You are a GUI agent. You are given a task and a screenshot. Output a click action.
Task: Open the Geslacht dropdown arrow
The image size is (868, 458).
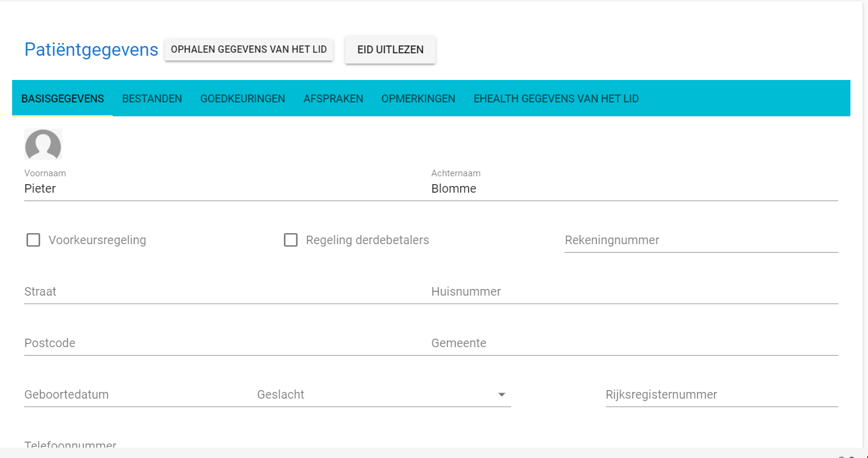click(x=502, y=395)
